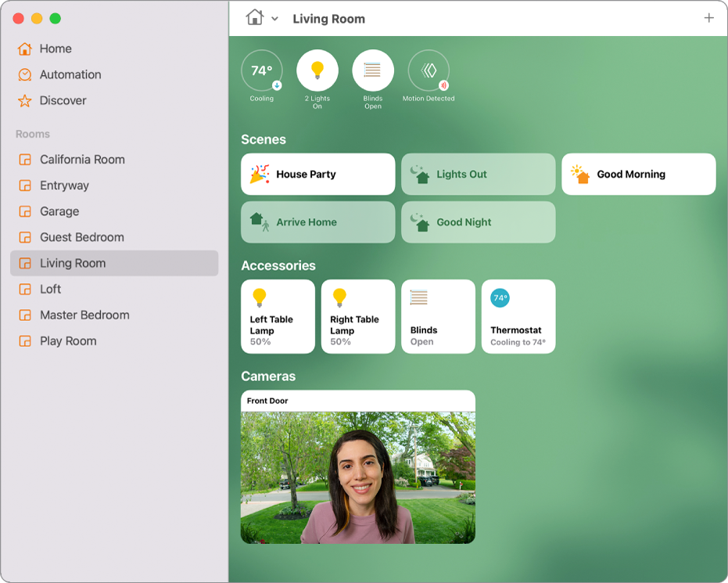
Task: Click the Play Room room icon
Action: pyautogui.click(x=25, y=341)
